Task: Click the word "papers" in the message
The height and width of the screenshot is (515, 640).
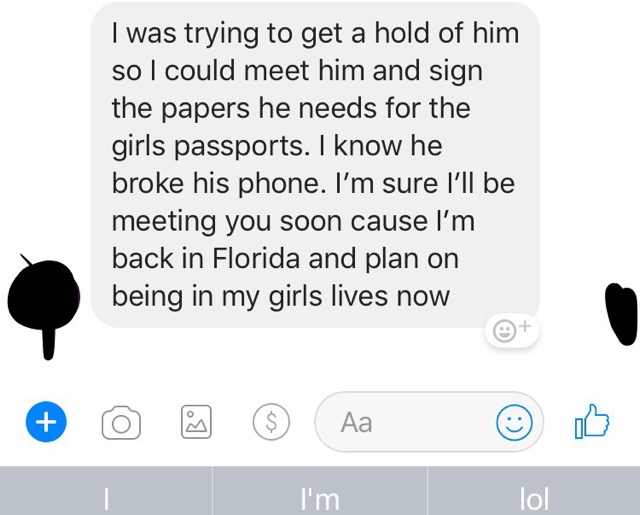Action: (205, 109)
